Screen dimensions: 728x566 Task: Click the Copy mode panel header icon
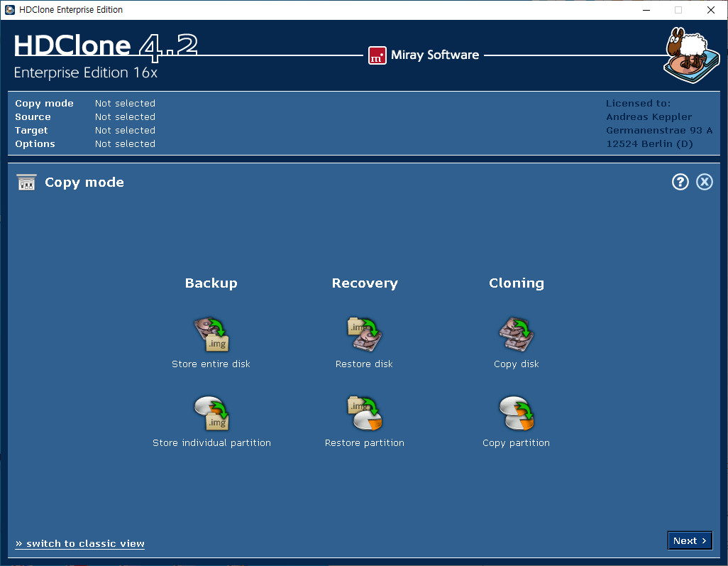tap(26, 183)
